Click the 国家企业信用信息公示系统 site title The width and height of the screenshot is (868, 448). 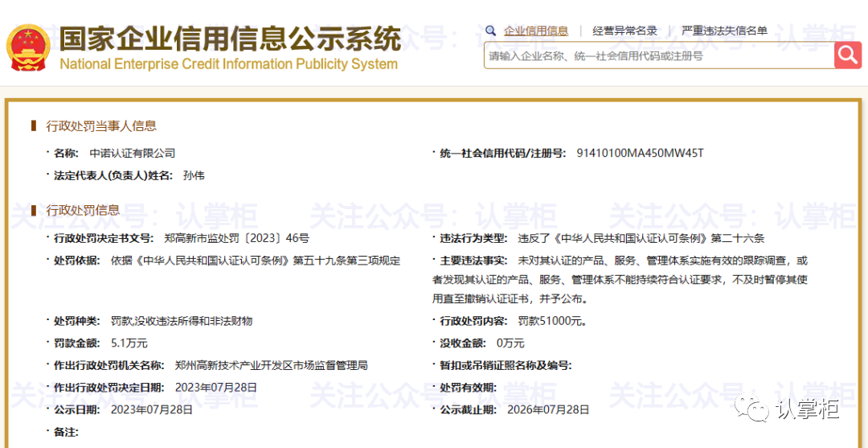(x=229, y=39)
